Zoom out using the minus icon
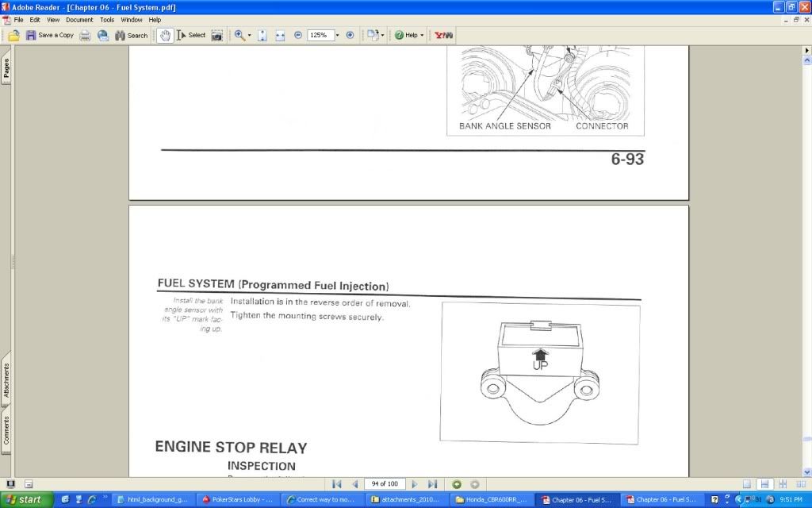The height and width of the screenshot is (508, 812). point(297,35)
